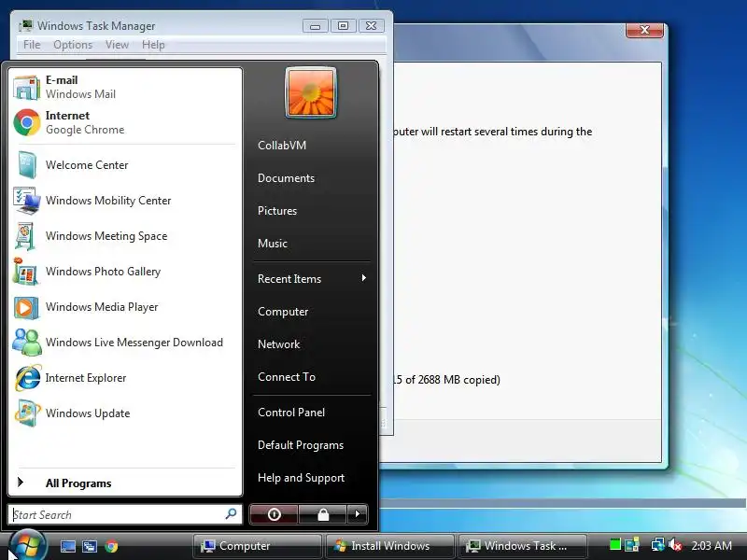Switch to Computer taskbar button

tap(258, 546)
